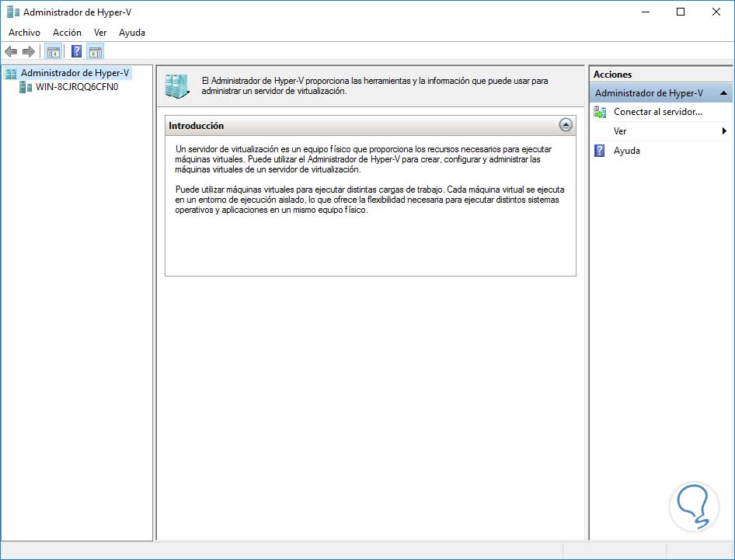Maximize the Administrador de Hyper-V window

coord(681,12)
